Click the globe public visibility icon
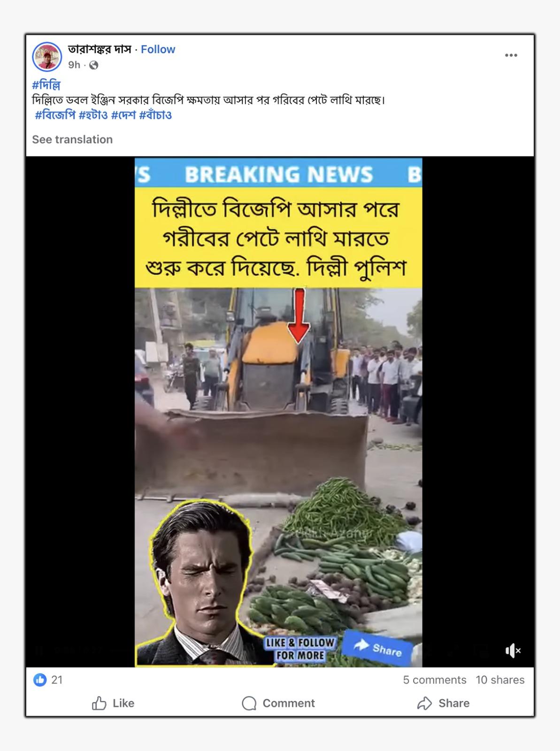Viewport: 560px width, 751px height. [94, 65]
